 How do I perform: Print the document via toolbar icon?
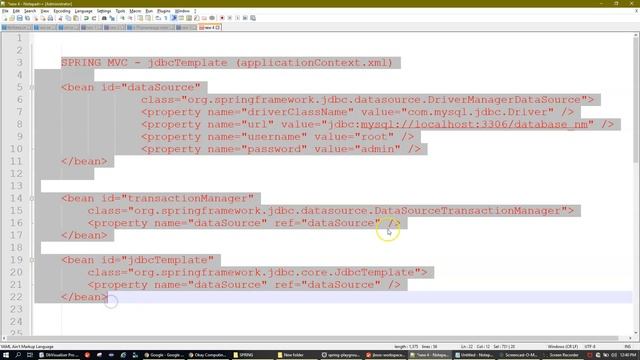click(x=50, y=18)
